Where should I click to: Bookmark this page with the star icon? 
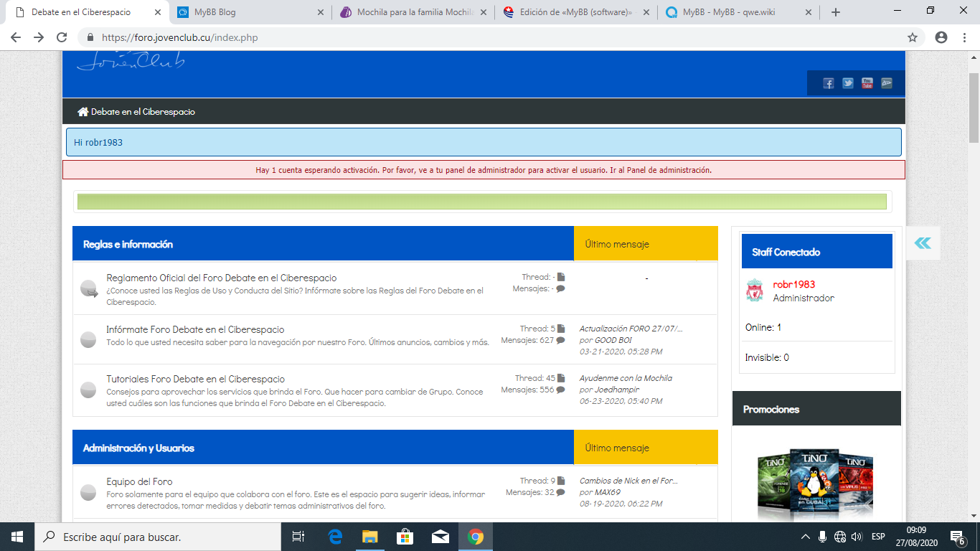(913, 37)
